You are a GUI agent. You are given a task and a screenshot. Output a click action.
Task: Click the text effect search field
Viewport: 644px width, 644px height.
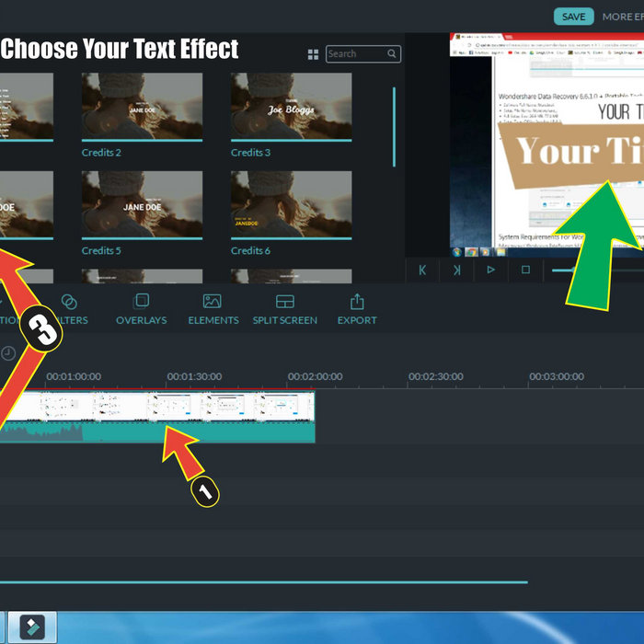tap(357, 54)
